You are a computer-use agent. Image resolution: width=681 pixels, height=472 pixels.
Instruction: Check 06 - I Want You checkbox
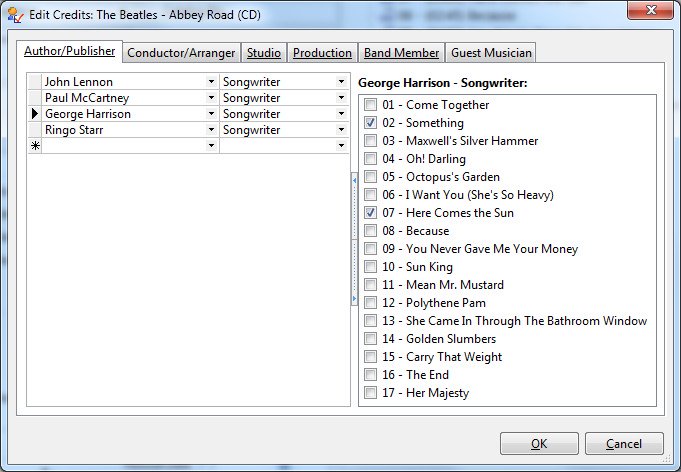click(x=370, y=195)
